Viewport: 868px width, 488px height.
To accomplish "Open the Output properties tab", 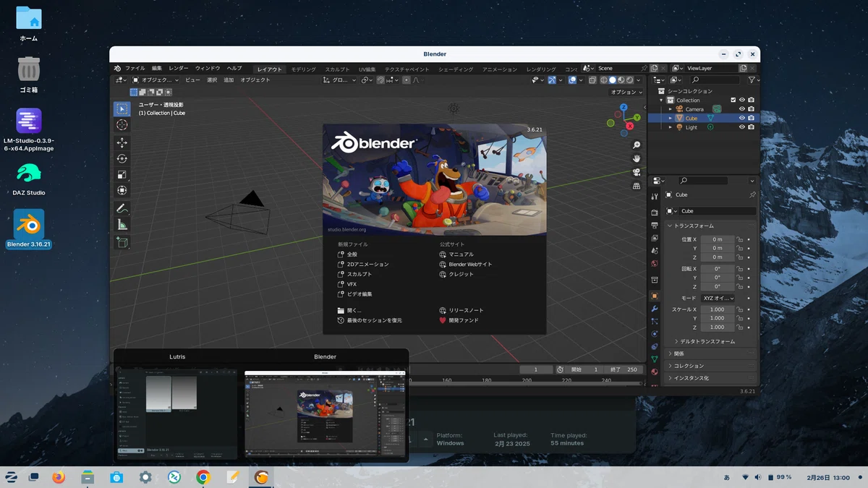I will click(x=655, y=226).
